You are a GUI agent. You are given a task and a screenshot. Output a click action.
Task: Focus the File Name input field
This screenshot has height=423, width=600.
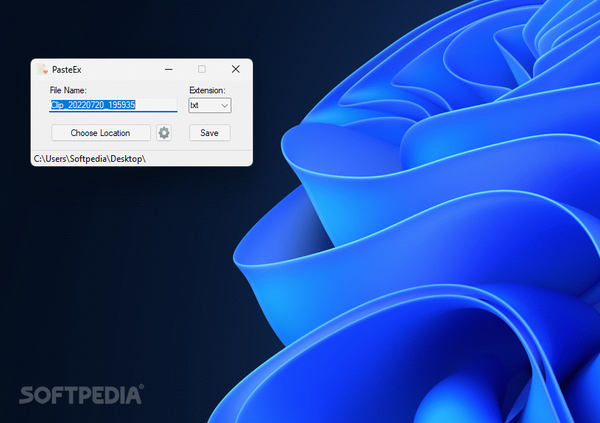point(113,105)
